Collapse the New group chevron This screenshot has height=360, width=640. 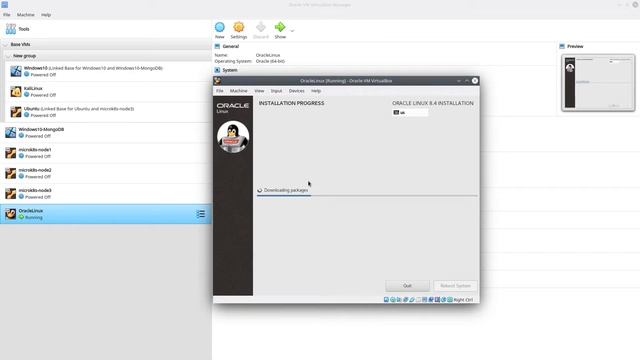8,56
